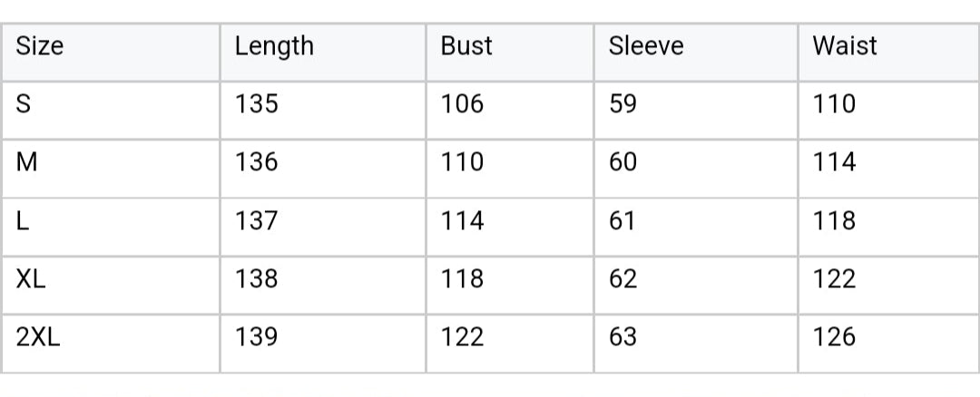Click bust value 106 in S row
Screen dimensions: 980x397
click(463, 104)
